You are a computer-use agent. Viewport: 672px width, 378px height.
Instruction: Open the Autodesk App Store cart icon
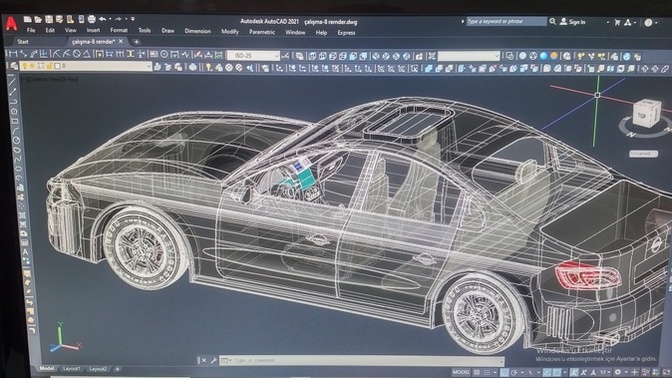click(618, 22)
